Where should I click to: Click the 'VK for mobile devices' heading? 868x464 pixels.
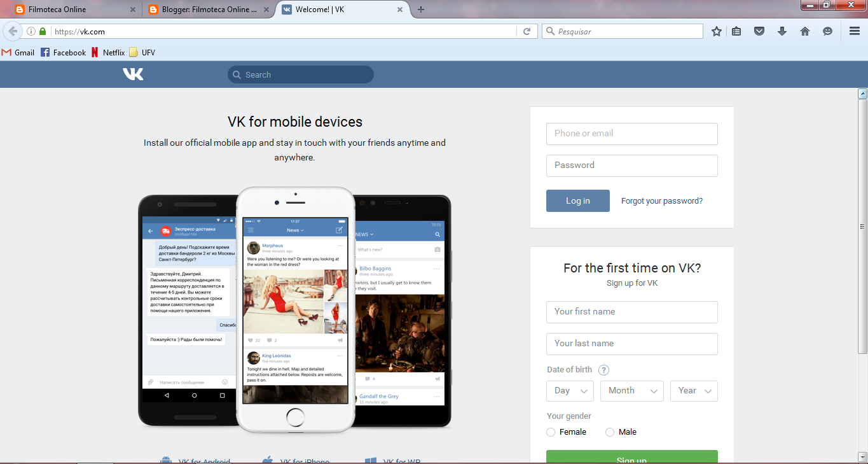point(295,122)
